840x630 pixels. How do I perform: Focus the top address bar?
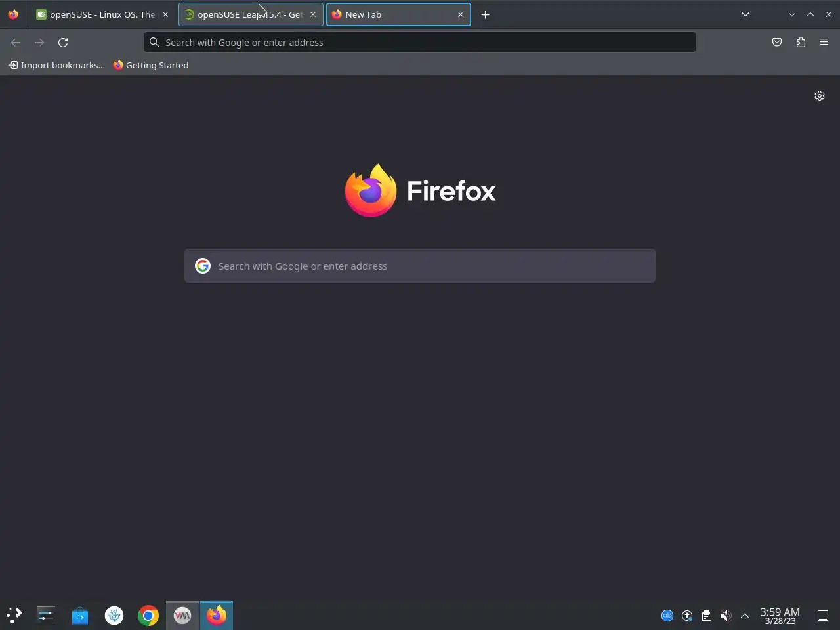[x=420, y=42]
